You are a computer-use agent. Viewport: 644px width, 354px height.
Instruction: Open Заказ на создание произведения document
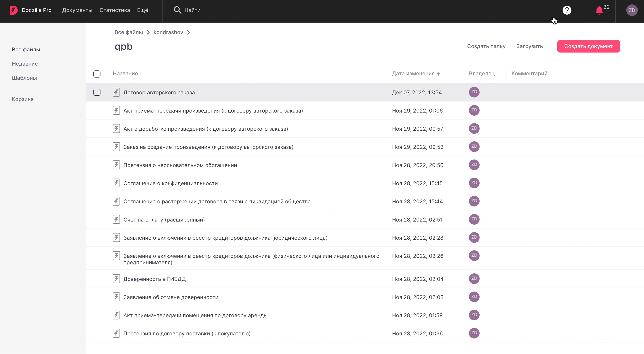click(208, 147)
